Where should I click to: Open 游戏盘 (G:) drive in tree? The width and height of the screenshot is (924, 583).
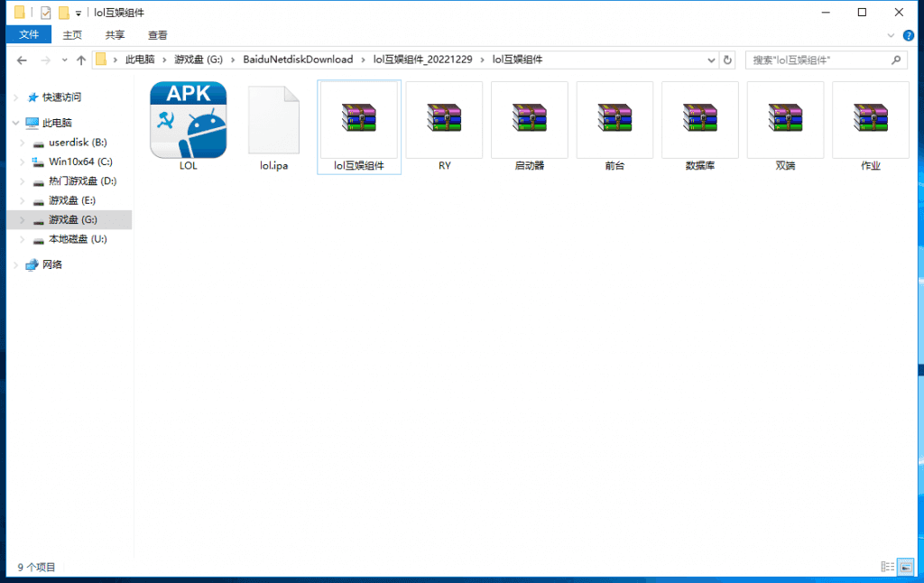coord(72,219)
